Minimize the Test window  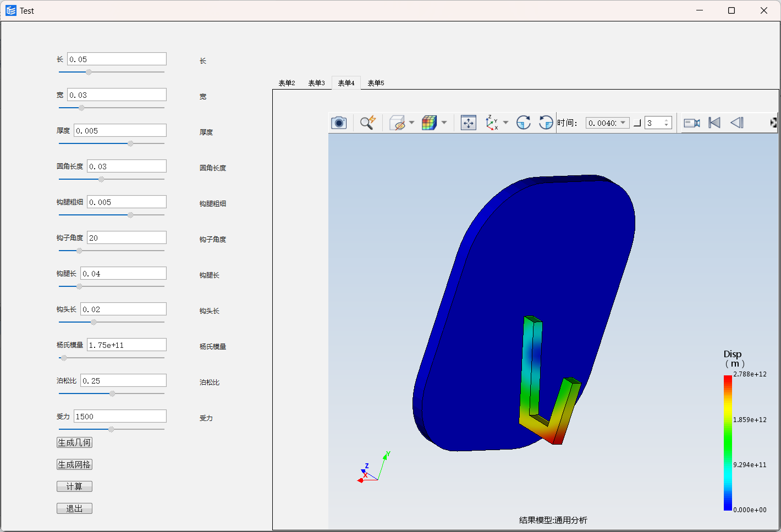(700, 10)
